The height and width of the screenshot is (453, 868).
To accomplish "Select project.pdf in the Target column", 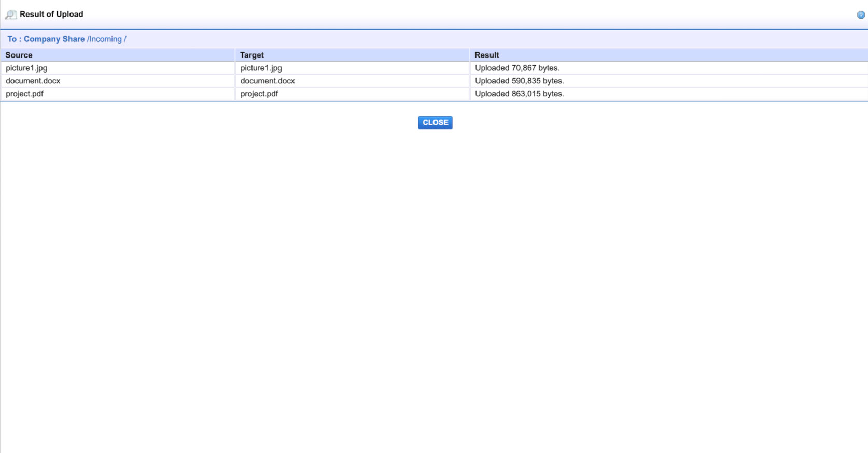I will 259,94.
